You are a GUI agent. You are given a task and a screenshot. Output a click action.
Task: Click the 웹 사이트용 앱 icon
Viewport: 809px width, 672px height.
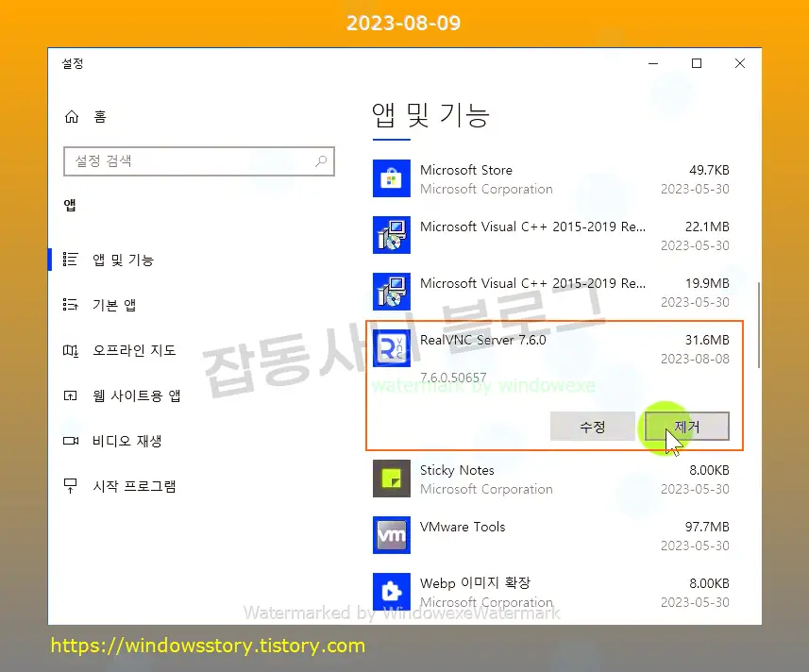(70, 395)
